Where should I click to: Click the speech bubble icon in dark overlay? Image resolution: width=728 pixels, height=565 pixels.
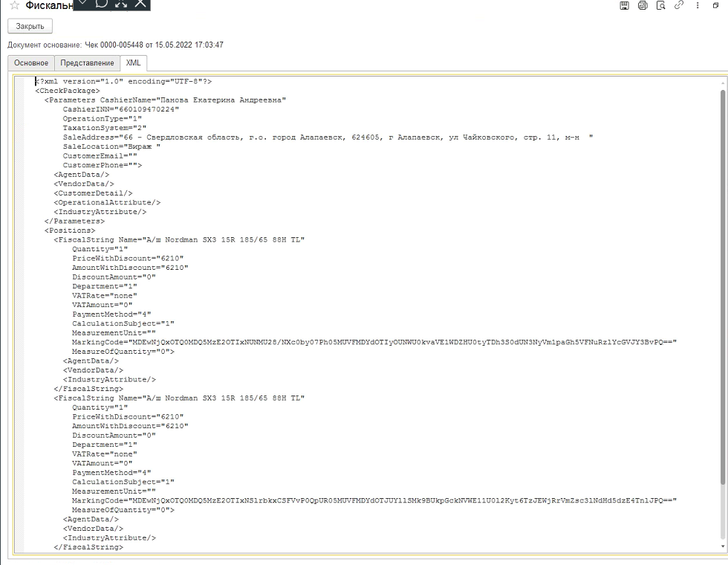click(x=103, y=4)
